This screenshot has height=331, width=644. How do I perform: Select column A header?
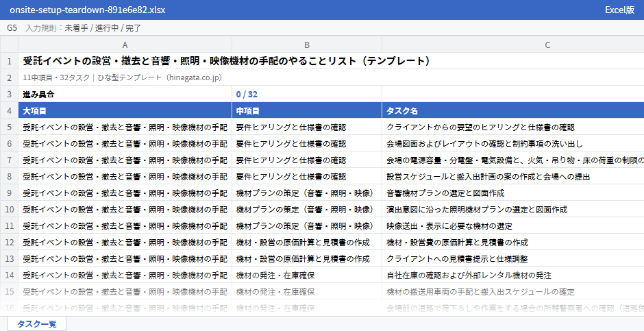point(125,45)
